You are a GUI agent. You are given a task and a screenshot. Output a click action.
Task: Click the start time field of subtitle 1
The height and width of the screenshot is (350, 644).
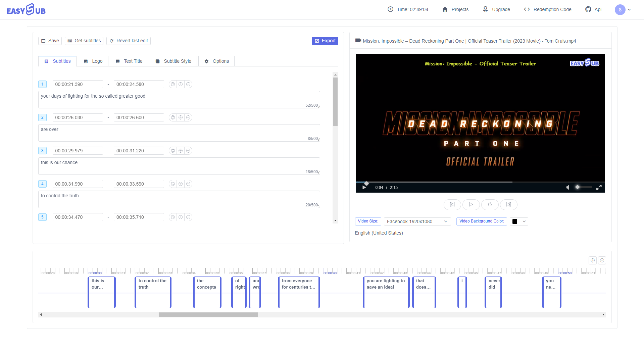[x=78, y=84]
